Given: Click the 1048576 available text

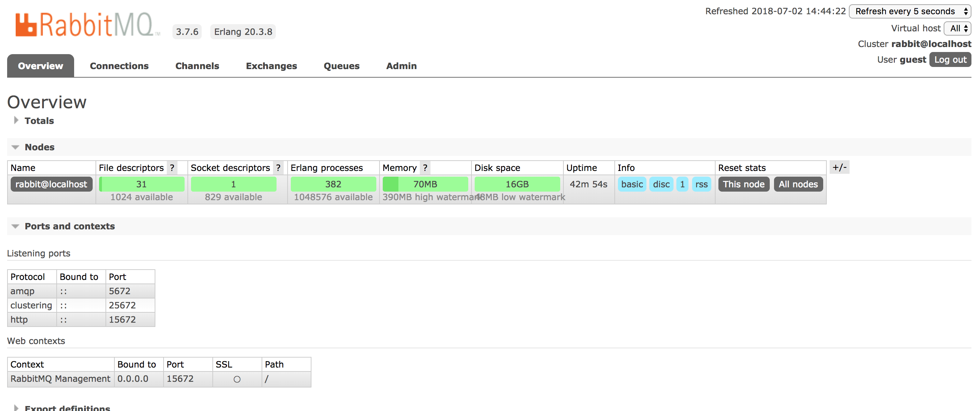Looking at the screenshot, I should pos(333,197).
